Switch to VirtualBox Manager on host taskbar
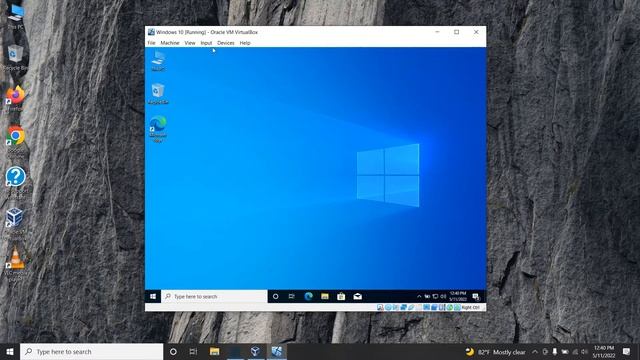The image size is (640, 360). [x=256, y=351]
